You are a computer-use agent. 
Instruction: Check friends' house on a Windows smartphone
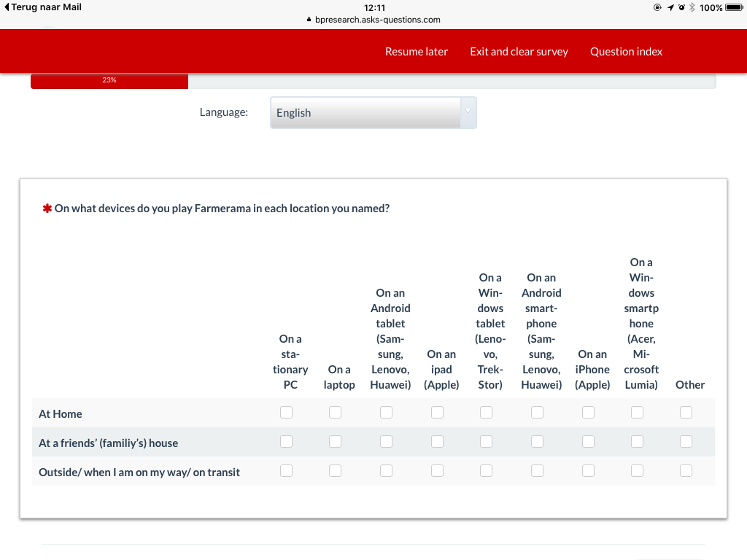pos(638,442)
